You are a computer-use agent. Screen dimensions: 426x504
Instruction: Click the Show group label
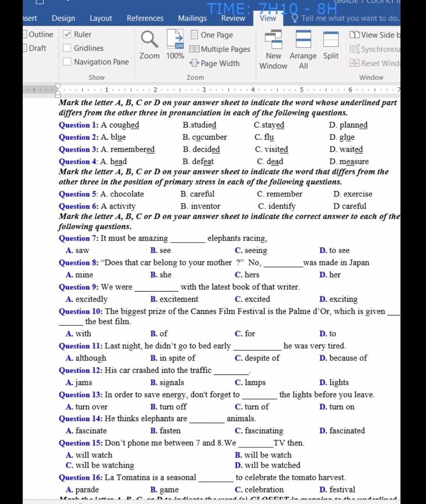(x=97, y=77)
